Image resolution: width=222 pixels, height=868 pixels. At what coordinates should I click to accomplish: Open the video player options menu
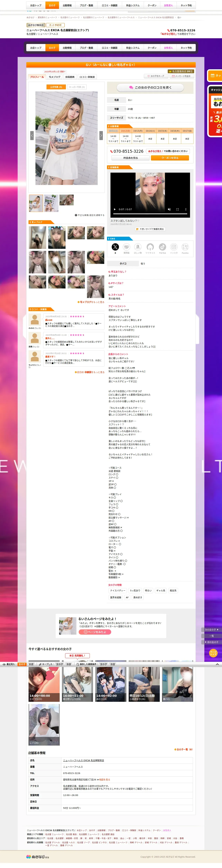(x=186, y=209)
